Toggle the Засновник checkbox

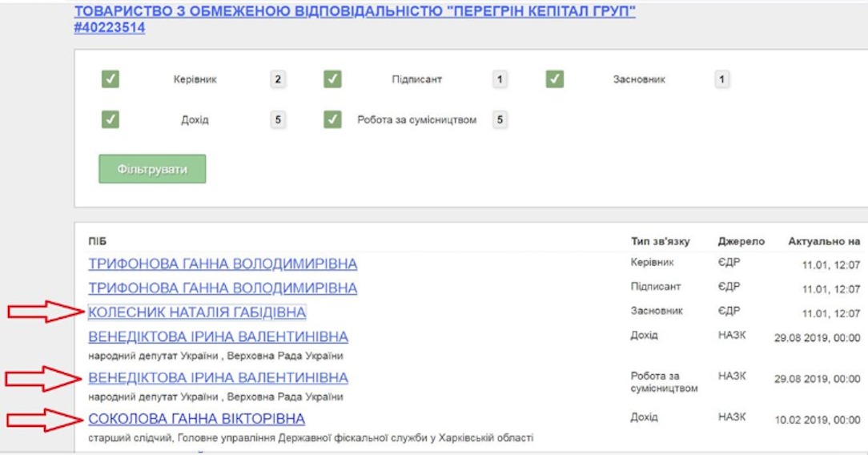555,79
